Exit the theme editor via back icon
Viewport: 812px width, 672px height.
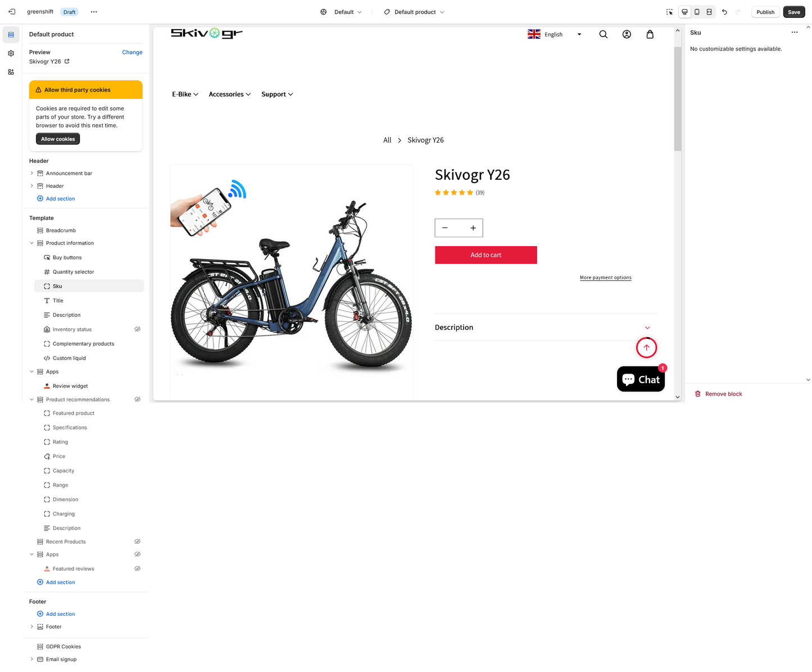(x=12, y=12)
